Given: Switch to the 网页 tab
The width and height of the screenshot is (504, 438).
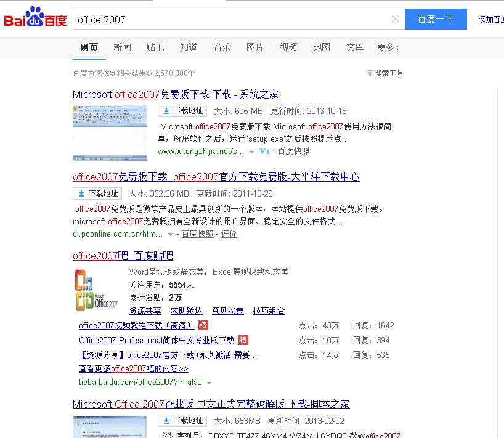Looking at the screenshot, I should click(x=89, y=47).
